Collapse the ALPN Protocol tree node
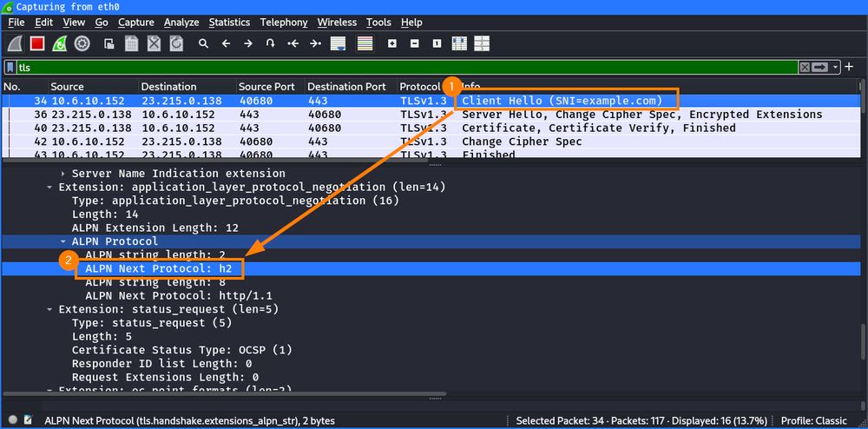 click(x=63, y=241)
